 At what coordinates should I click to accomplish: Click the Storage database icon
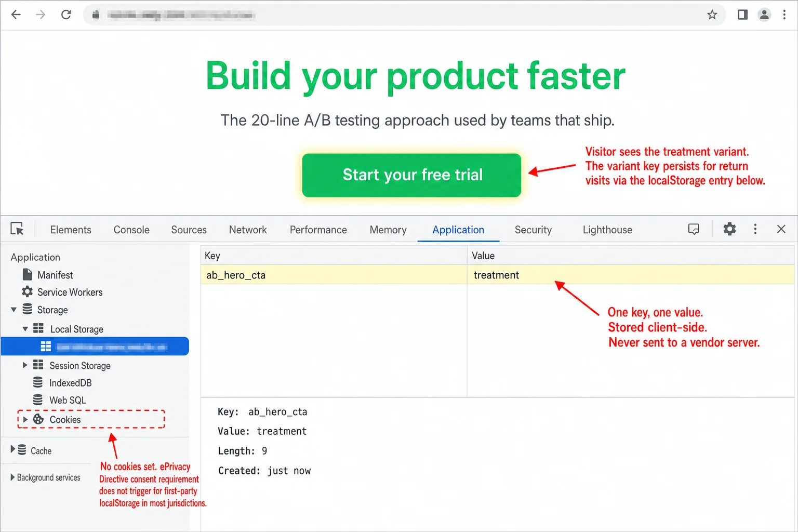point(28,309)
